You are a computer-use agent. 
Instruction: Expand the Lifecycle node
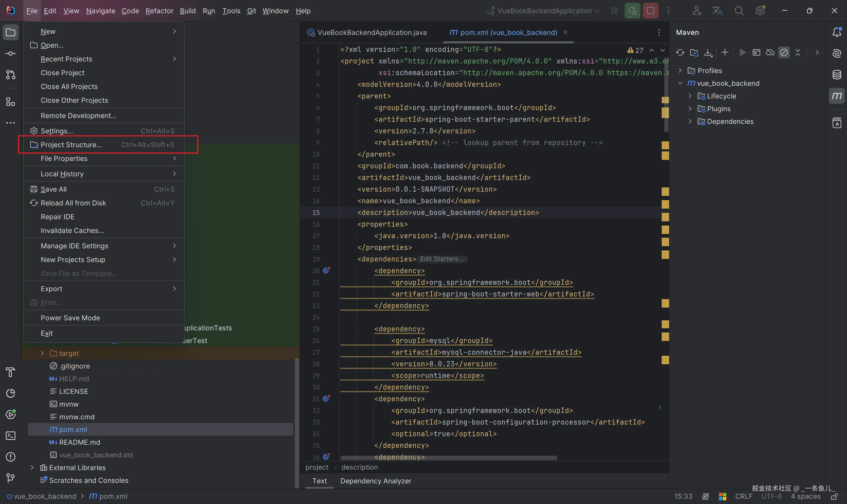(x=690, y=96)
